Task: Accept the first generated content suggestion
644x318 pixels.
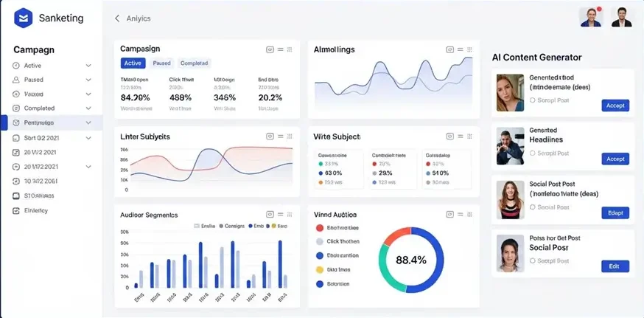Action: 615,106
